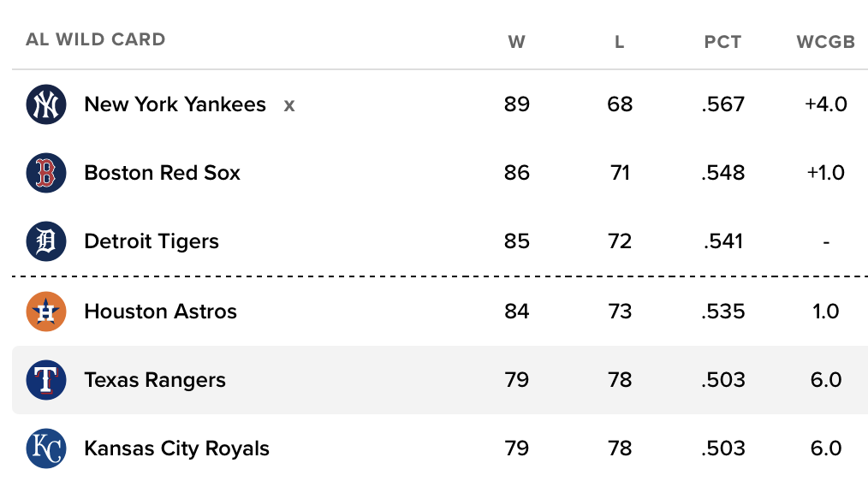The height and width of the screenshot is (481, 868).
Task: Click the AL WILD CARD heading
Action: (96, 39)
